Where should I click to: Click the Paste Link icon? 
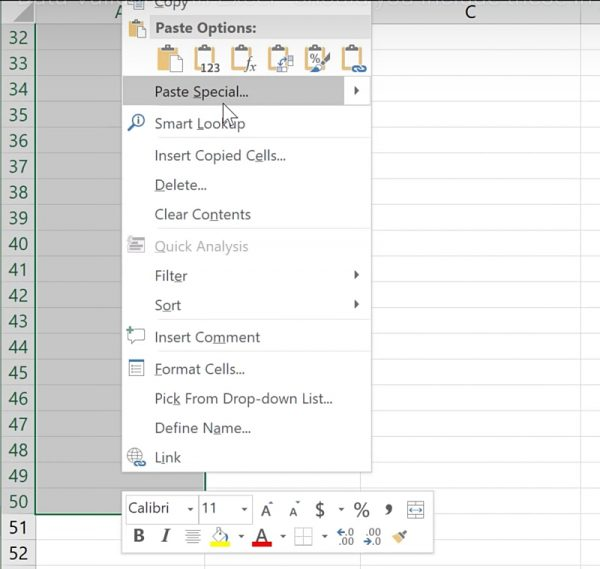tap(354, 59)
